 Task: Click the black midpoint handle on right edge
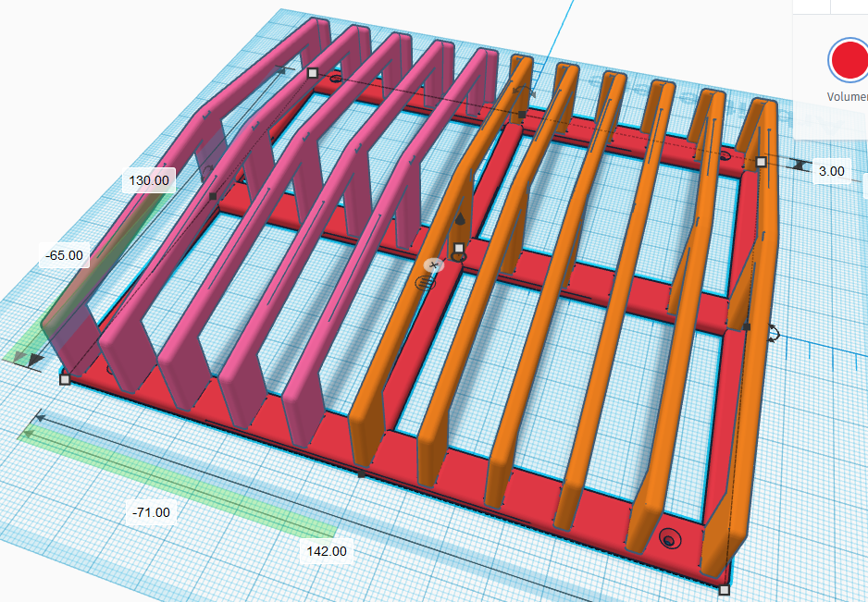(746, 327)
